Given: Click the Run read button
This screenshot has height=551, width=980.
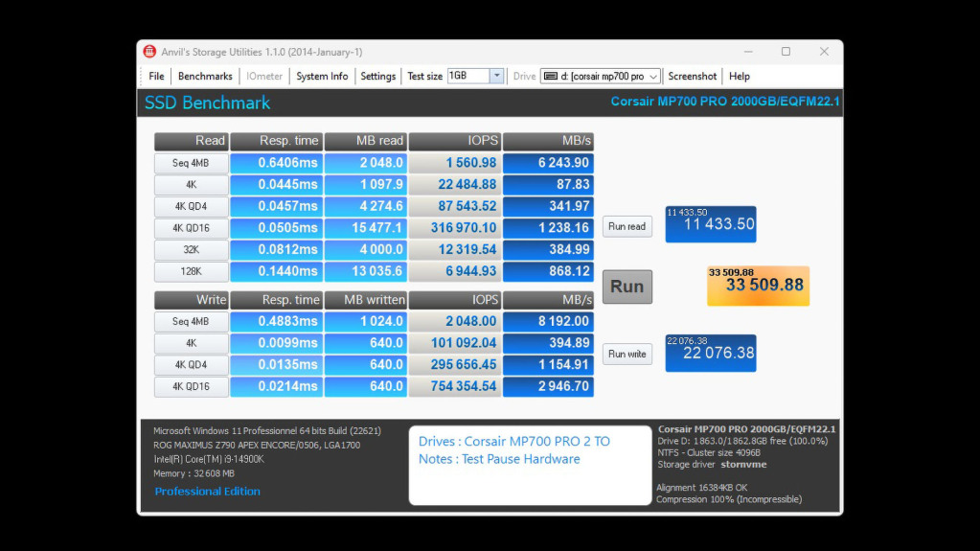Looking at the screenshot, I should click(627, 227).
